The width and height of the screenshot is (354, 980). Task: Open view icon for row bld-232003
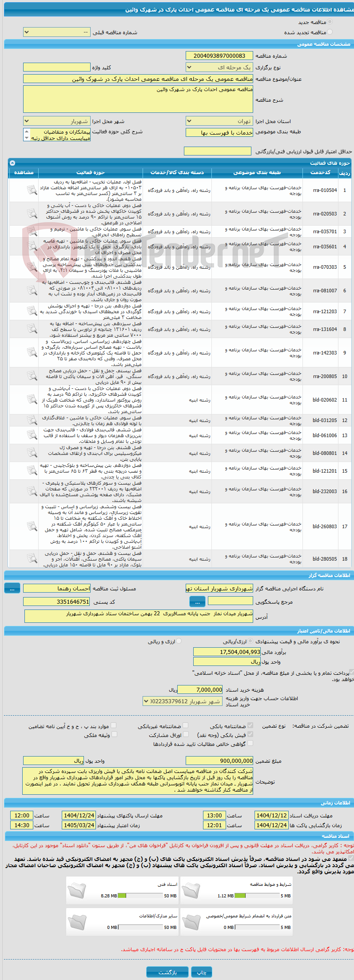pyautogui.click(x=32, y=491)
